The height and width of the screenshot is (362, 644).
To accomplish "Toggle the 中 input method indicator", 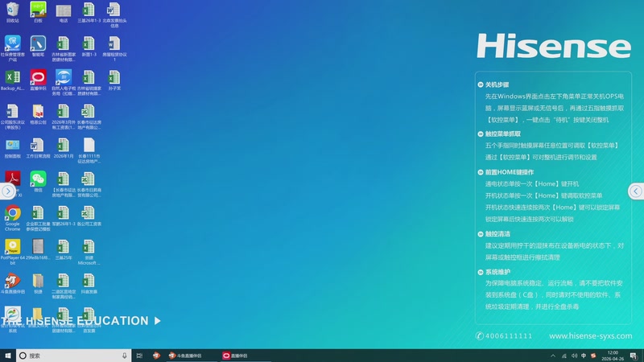I will click(584, 356).
